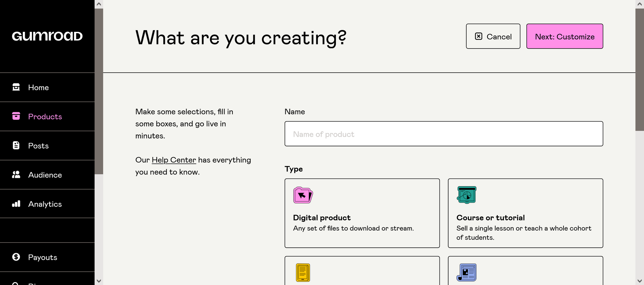Viewport: 644px width, 285px height.
Task: Click the 'Type' section label
Action: (294, 169)
